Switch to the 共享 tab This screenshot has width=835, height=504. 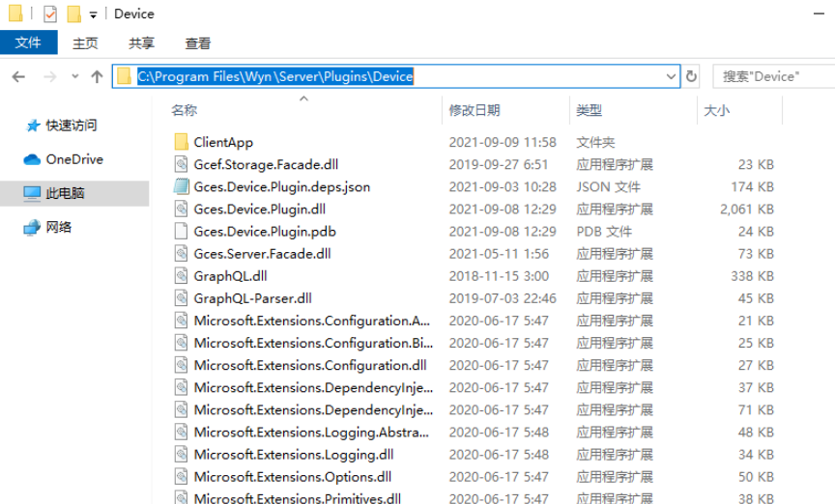coord(141,43)
